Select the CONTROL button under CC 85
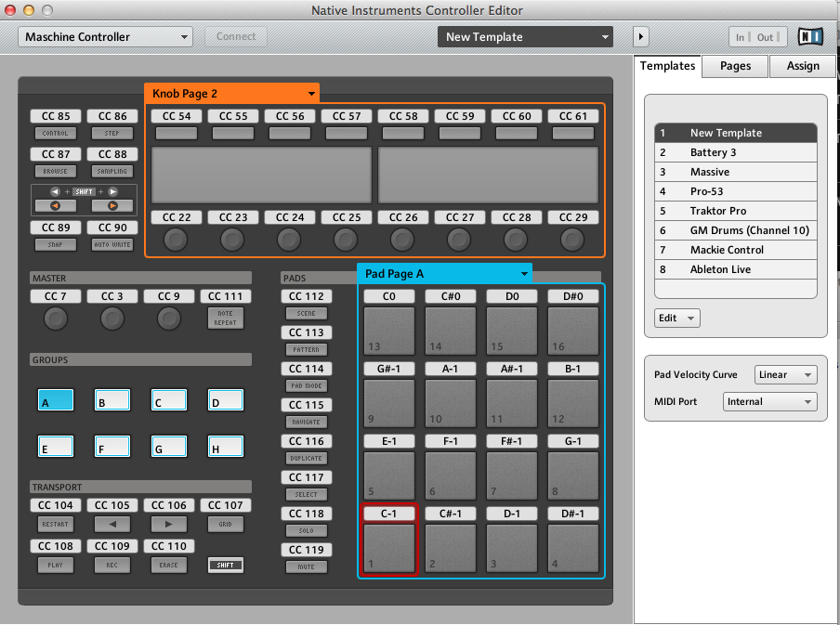Image resolution: width=840 pixels, height=625 pixels. pyautogui.click(x=56, y=134)
